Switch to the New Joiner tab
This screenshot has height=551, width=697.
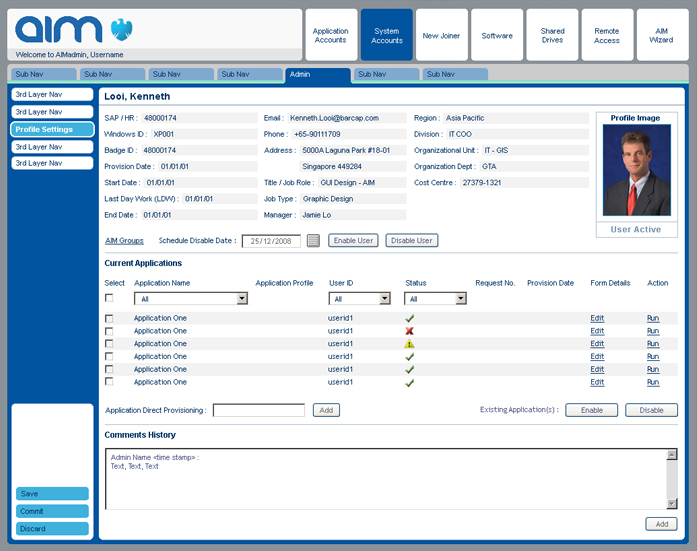point(441,36)
